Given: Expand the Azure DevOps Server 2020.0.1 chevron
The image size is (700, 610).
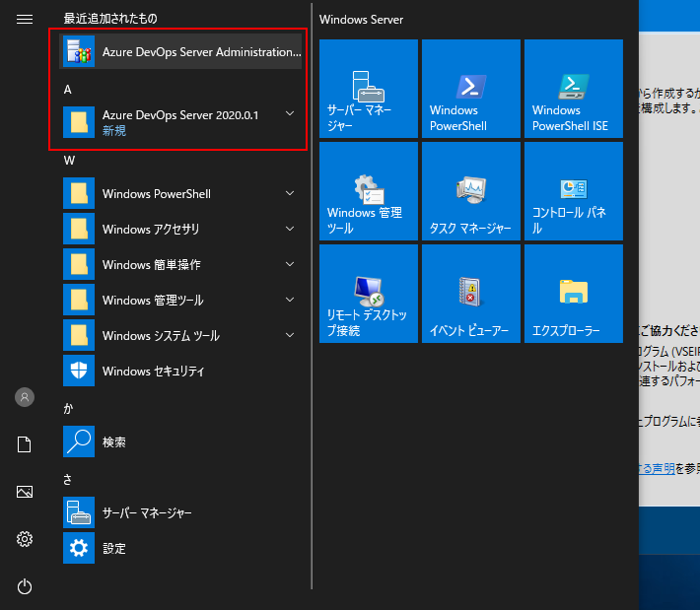Looking at the screenshot, I should [x=290, y=113].
